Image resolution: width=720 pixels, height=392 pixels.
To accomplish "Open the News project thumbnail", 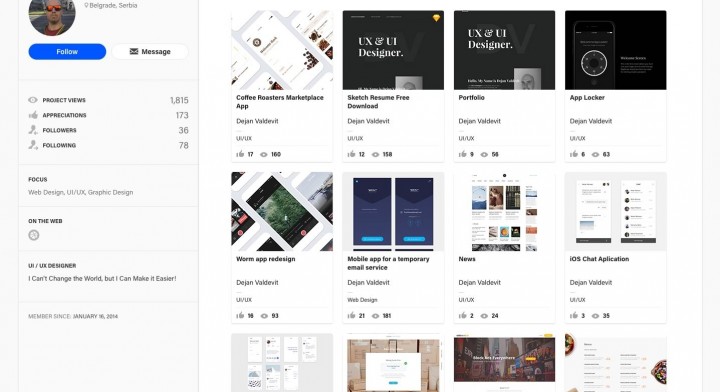I will 504,212.
